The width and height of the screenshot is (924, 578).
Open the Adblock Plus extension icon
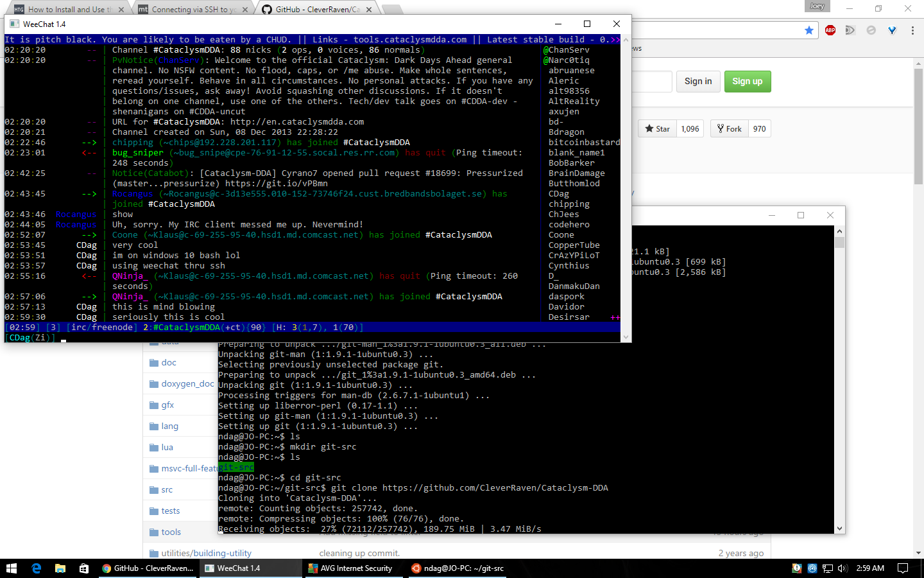(x=830, y=30)
